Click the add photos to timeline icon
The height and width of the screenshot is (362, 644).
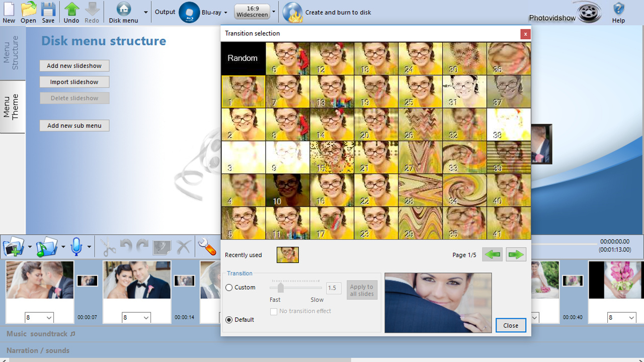click(x=14, y=246)
